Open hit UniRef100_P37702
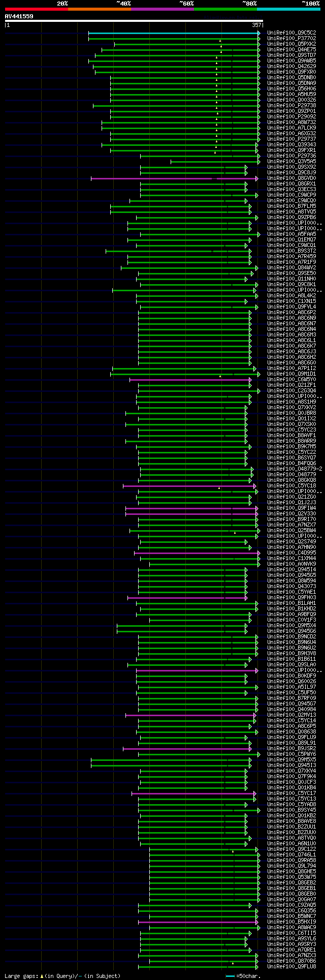This screenshot has width=325, height=980. [x=291, y=39]
